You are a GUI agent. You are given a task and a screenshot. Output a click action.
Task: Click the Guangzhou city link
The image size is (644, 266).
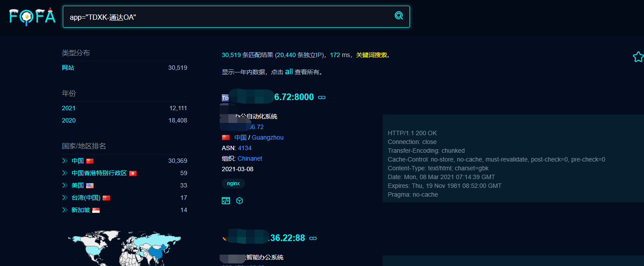pyautogui.click(x=268, y=137)
